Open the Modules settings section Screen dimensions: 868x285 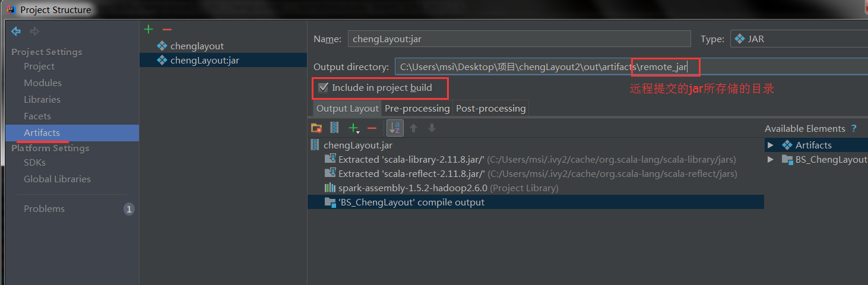(43, 83)
